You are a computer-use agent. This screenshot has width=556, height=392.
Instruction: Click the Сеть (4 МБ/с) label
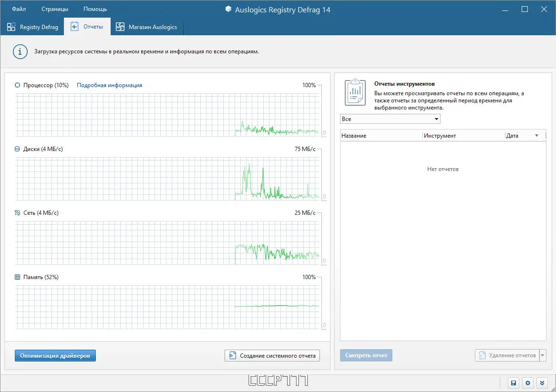tap(41, 213)
